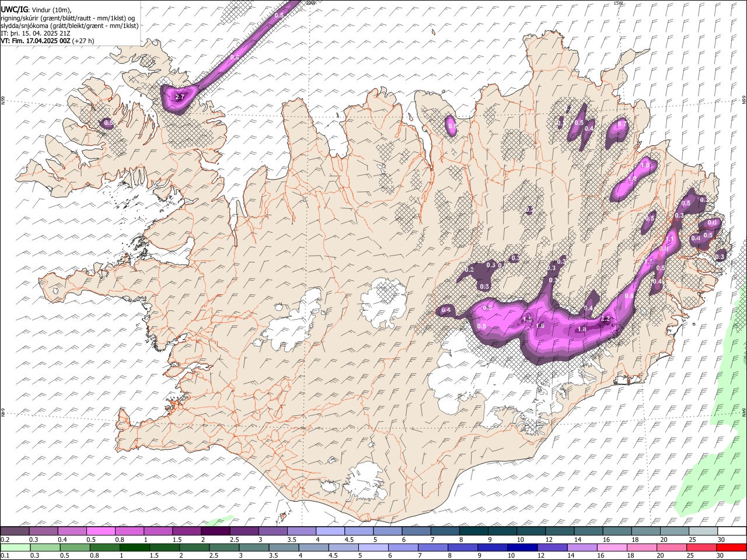Select the darkest purple 2–2.5 swatch, top row
The width and height of the screenshot is (747, 560).
[215, 531]
